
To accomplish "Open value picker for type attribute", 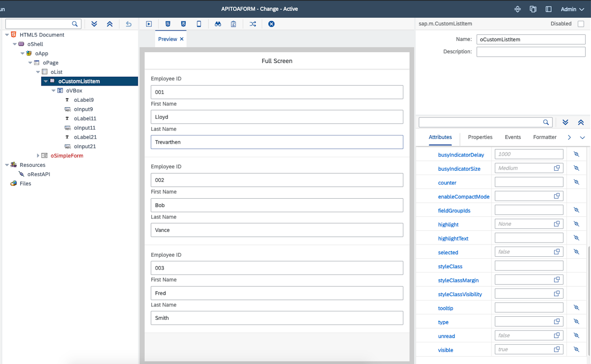I will pyautogui.click(x=557, y=321).
